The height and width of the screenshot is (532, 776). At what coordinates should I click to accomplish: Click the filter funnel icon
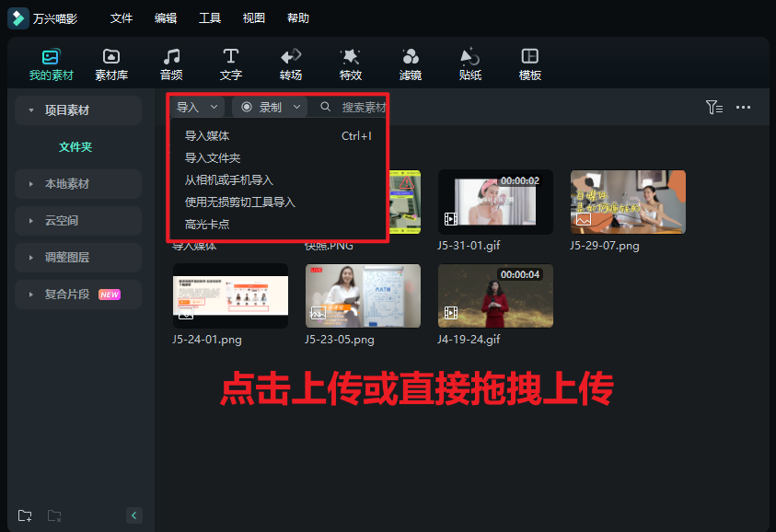(714, 108)
